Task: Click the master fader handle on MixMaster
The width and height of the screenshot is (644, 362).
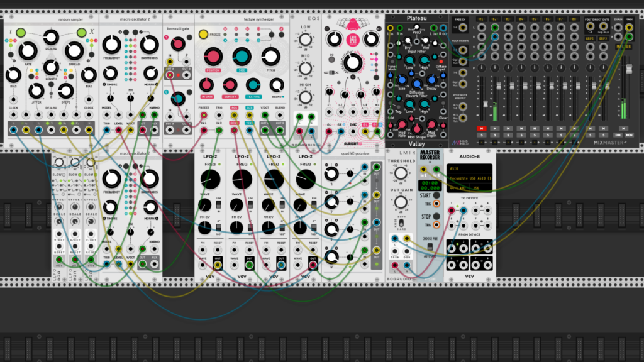Action: click(629, 69)
